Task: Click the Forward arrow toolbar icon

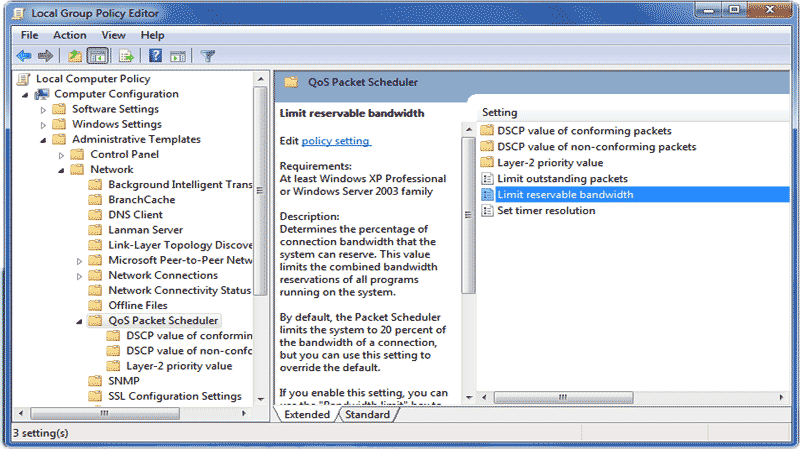Action: (45, 56)
